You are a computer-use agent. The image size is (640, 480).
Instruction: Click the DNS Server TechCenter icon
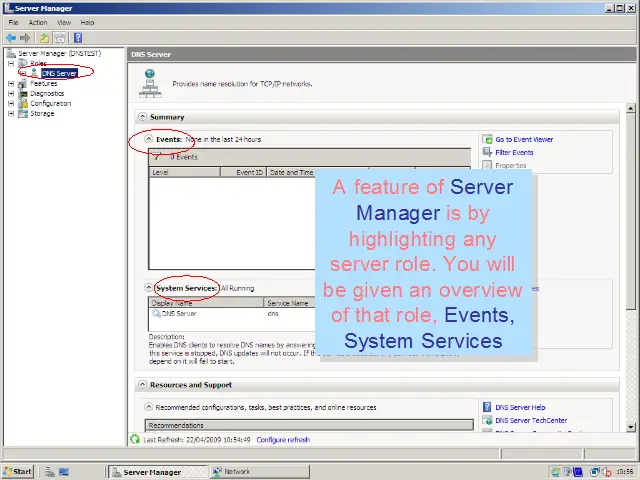487,420
